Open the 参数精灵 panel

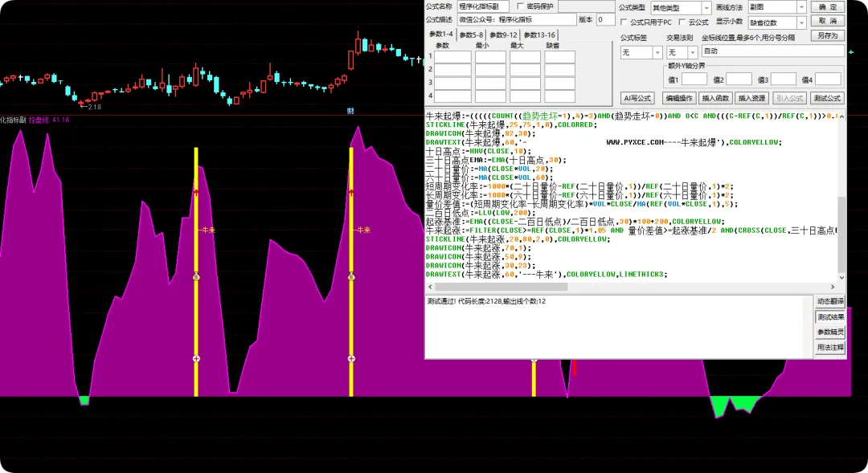point(829,332)
